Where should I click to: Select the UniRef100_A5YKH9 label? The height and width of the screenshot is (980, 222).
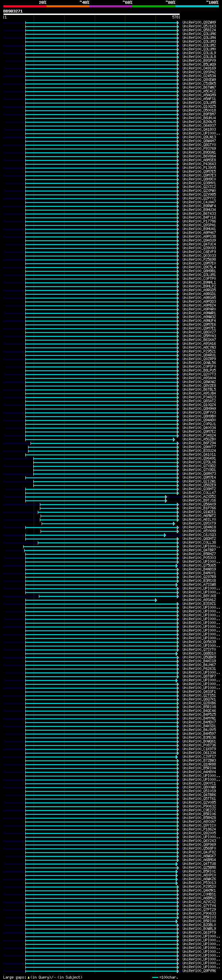click(199, 531)
